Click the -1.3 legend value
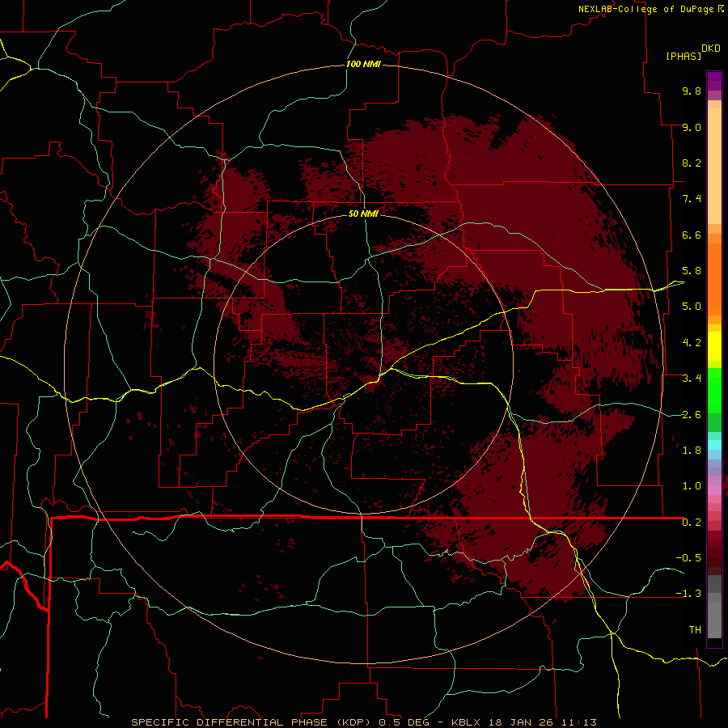This screenshot has height=728, width=728. click(688, 594)
